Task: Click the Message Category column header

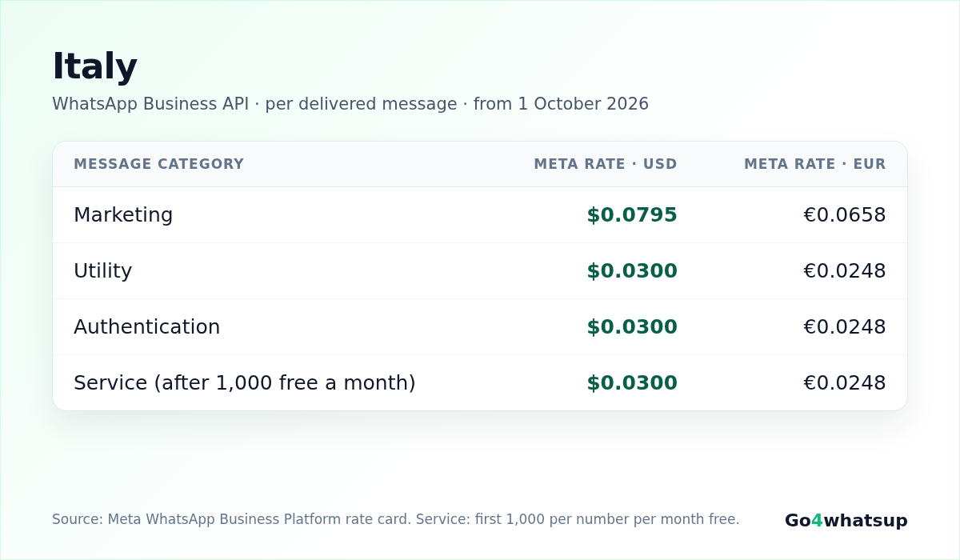Action: (158, 164)
